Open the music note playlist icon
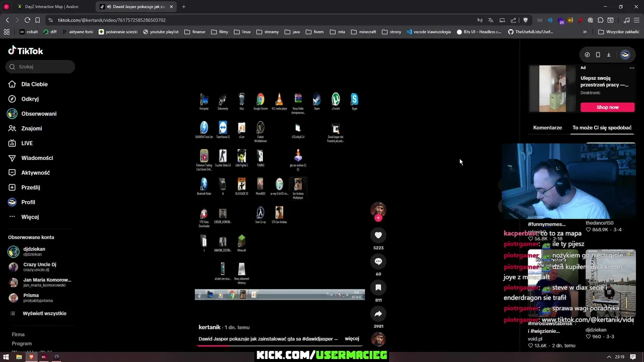This screenshot has height=362, width=644. coord(626,20)
